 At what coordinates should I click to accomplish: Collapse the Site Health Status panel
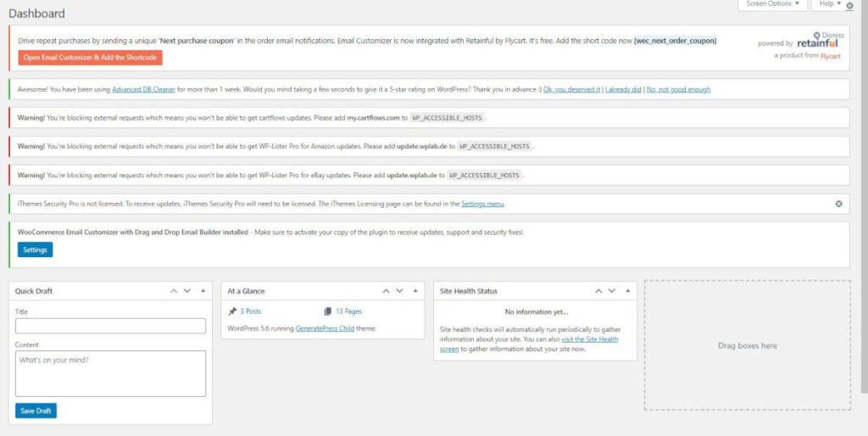628,291
